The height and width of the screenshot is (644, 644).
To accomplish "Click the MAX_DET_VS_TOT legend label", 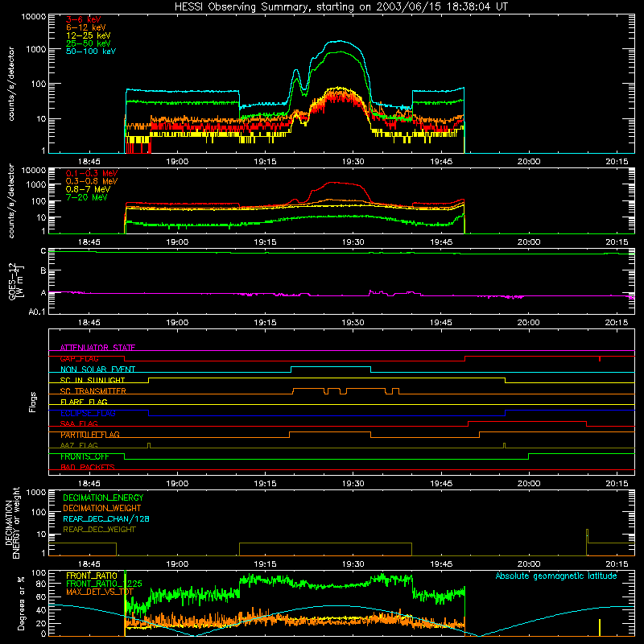I will pyautogui.click(x=99, y=592).
